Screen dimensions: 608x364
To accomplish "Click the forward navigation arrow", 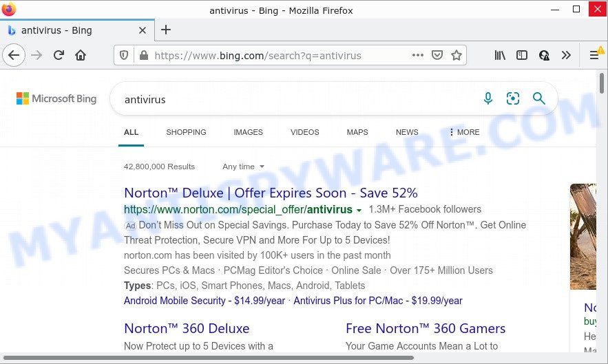I will tap(36, 56).
